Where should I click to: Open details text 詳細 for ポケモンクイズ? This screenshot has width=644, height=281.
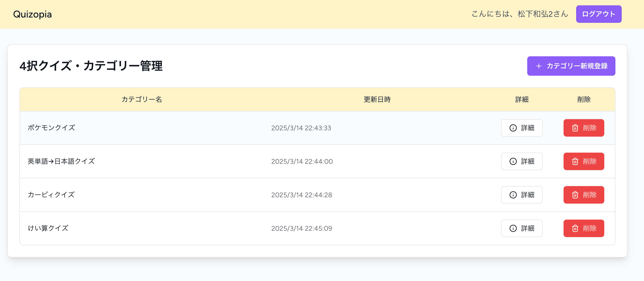click(528, 128)
